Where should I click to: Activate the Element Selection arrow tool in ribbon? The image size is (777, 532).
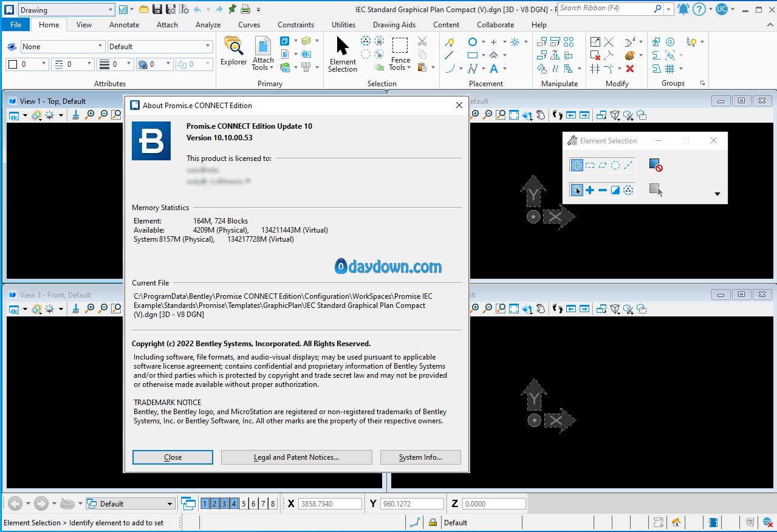[343, 53]
